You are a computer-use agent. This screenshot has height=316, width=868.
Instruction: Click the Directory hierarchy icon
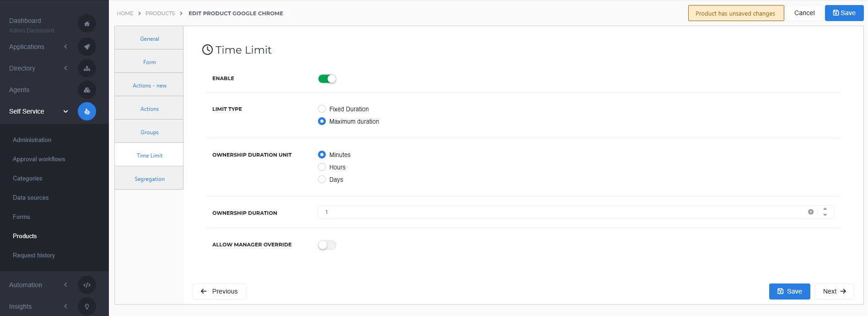87,68
